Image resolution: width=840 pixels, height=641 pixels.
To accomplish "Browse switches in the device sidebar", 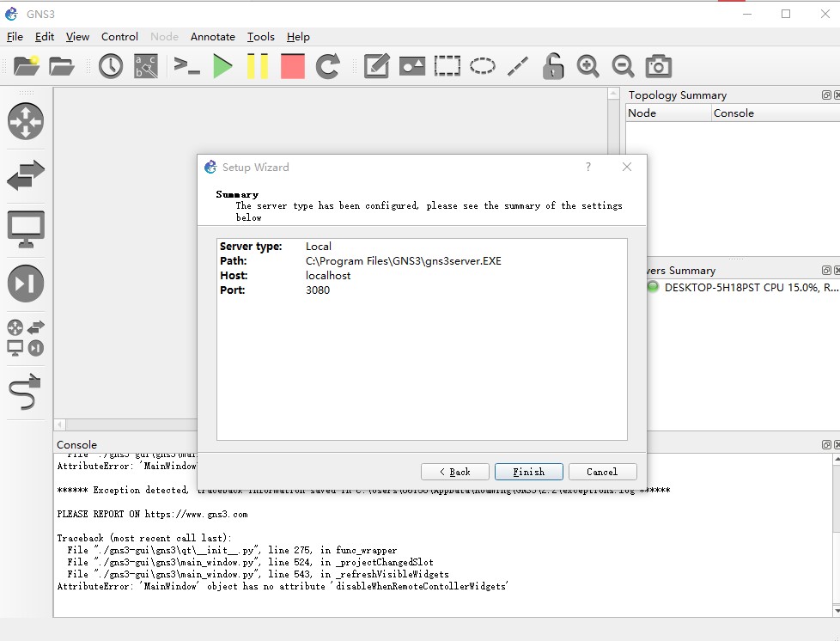I will (26, 174).
